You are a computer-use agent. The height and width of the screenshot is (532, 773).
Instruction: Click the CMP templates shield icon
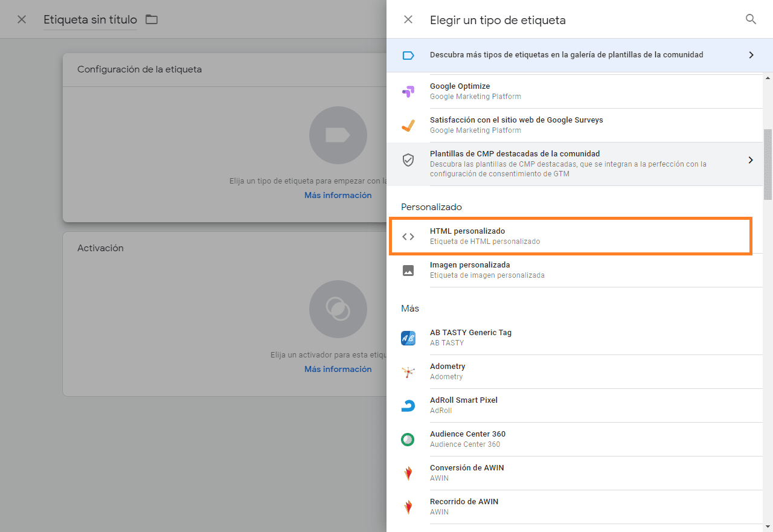click(x=408, y=159)
